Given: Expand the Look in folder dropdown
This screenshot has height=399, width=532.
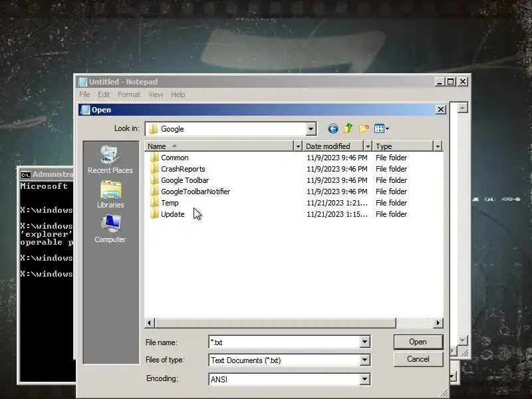Looking at the screenshot, I should pyautogui.click(x=311, y=129).
